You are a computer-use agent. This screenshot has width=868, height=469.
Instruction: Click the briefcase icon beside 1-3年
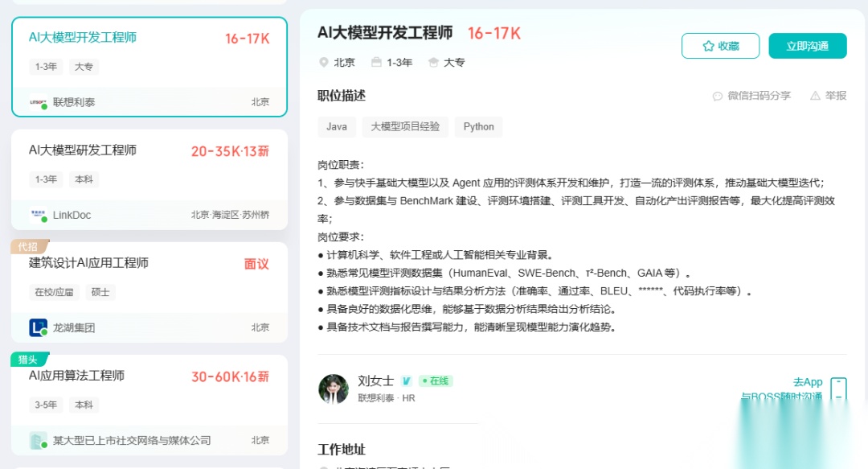pos(376,62)
